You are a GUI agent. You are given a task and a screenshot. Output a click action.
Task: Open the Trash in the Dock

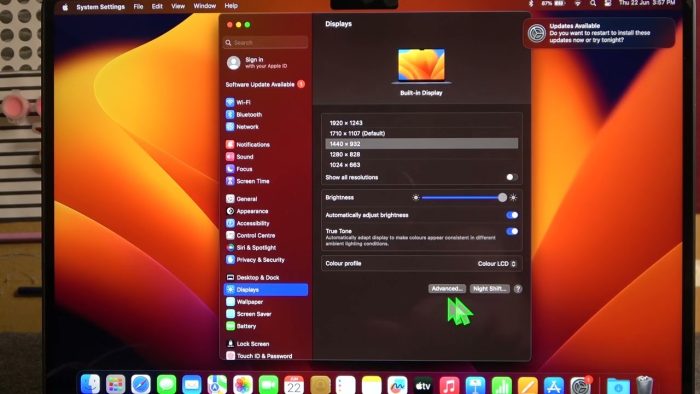(644, 385)
